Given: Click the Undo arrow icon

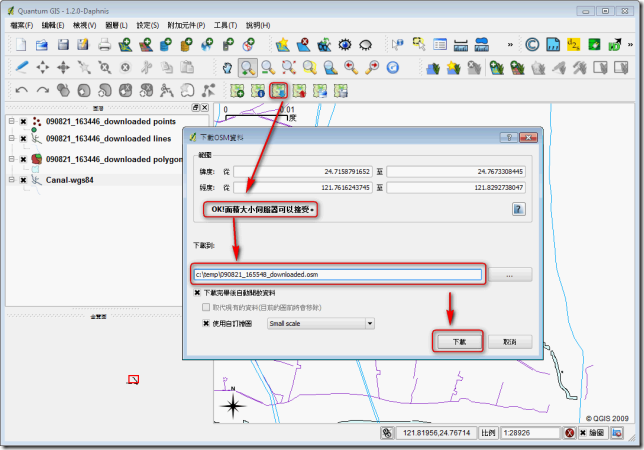Looking at the screenshot, I should pos(22,90).
